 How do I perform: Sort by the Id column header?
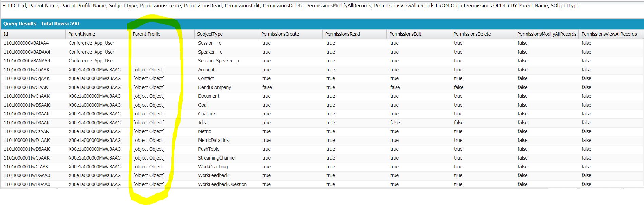pos(33,34)
